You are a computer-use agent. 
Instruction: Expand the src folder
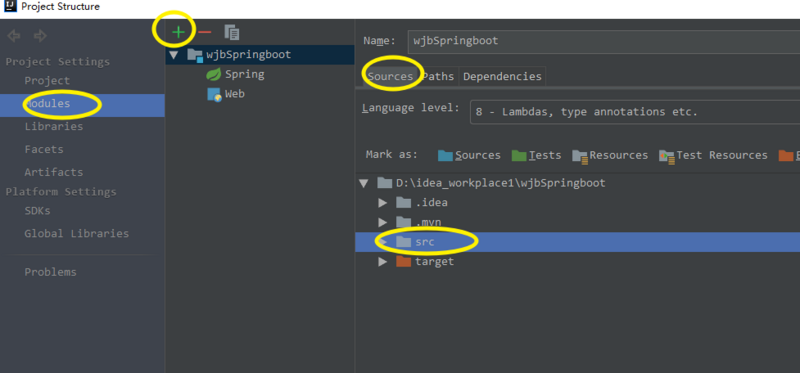coord(383,242)
